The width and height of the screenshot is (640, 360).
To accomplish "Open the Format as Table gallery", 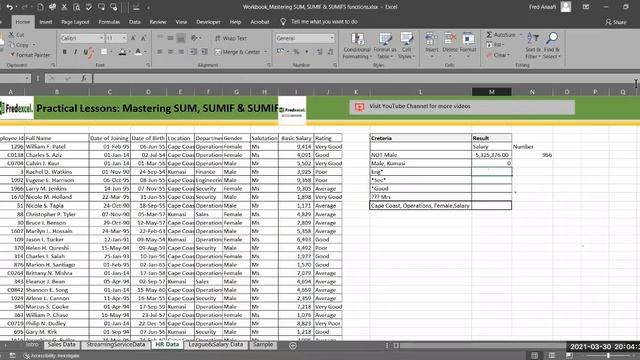I will (385, 45).
